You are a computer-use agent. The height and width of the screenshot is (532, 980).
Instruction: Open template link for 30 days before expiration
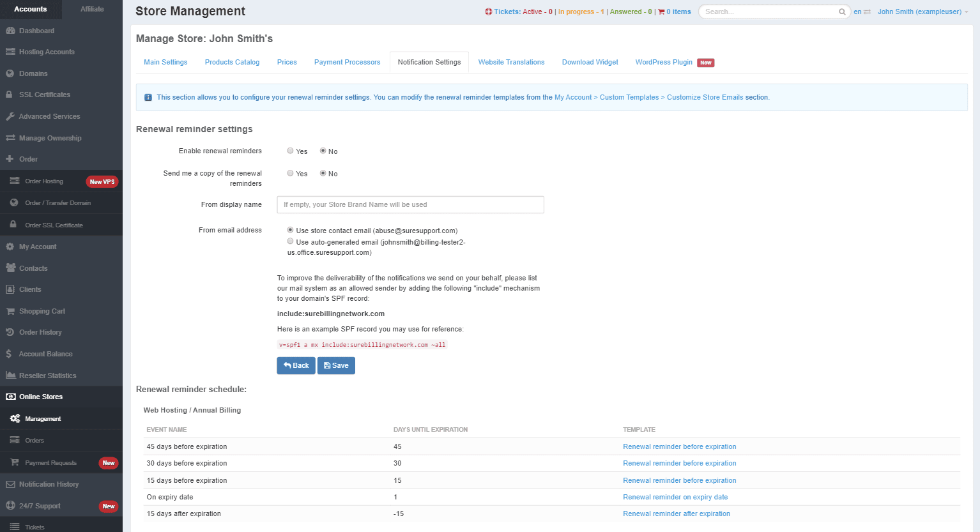click(679, 463)
